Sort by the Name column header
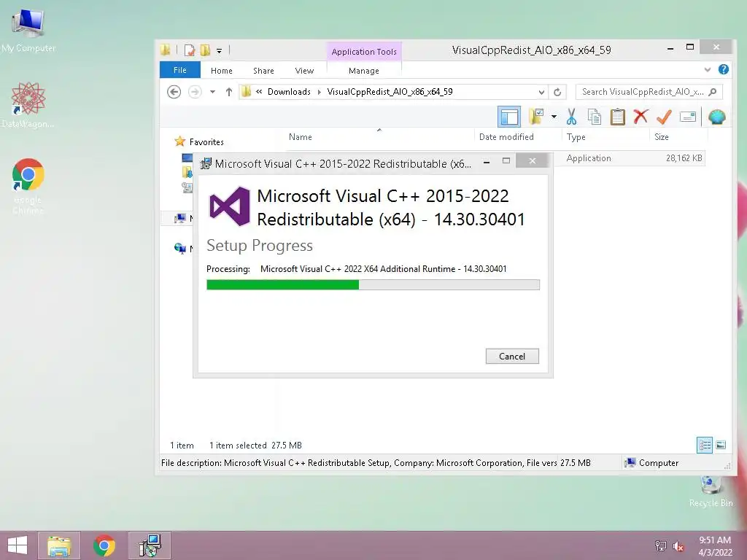Viewport: 747px width, 560px height. coord(301,136)
